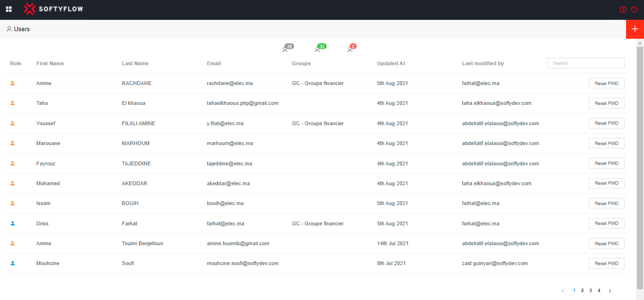Click role icon for Youssef FILALI AMINE

(13, 123)
